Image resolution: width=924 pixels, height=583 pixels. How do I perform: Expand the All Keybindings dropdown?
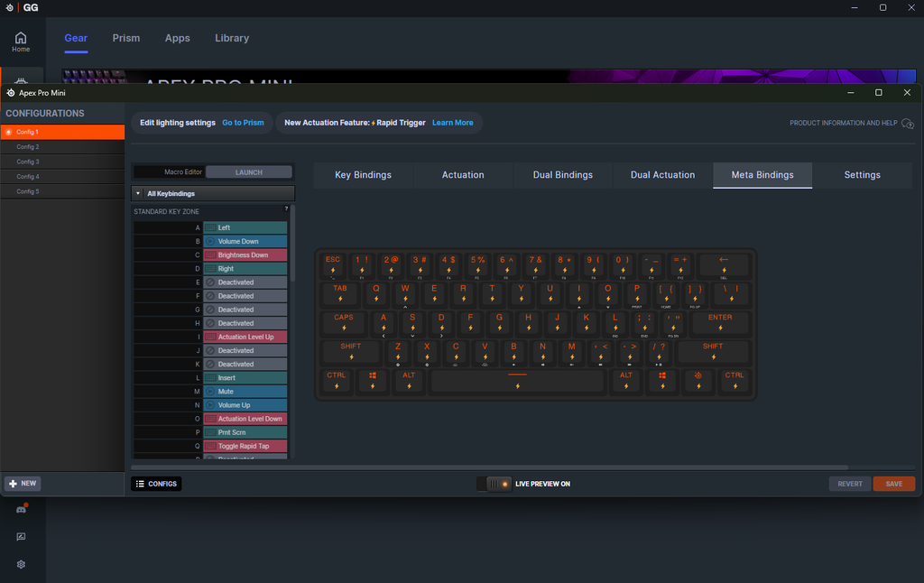click(213, 193)
